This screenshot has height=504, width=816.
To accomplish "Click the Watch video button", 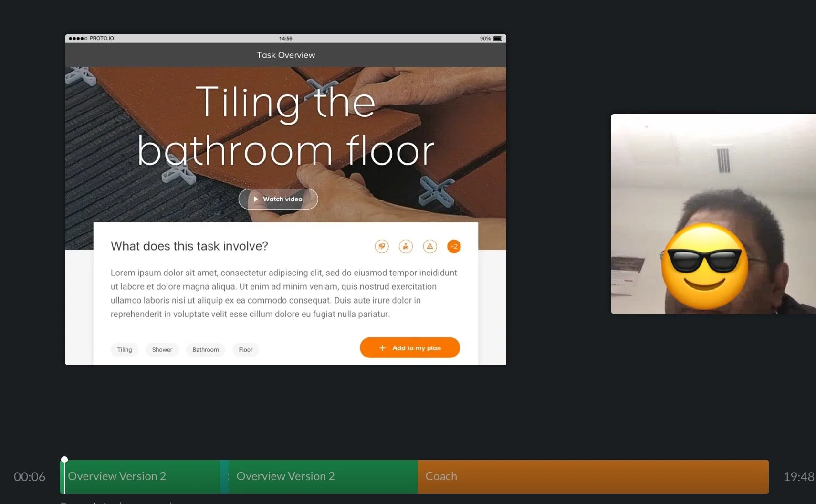I will click(278, 199).
